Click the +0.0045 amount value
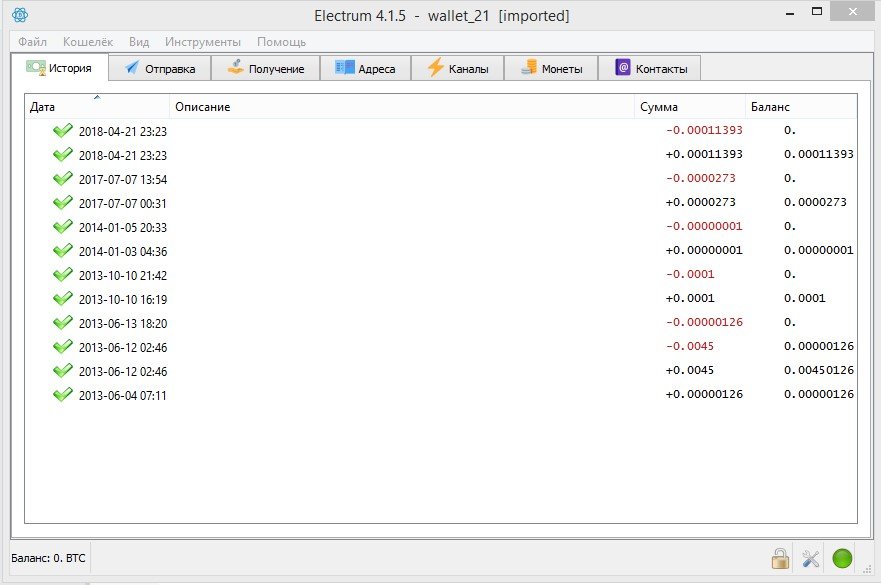Image resolution: width=881 pixels, height=585 pixels. pos(690,370)
